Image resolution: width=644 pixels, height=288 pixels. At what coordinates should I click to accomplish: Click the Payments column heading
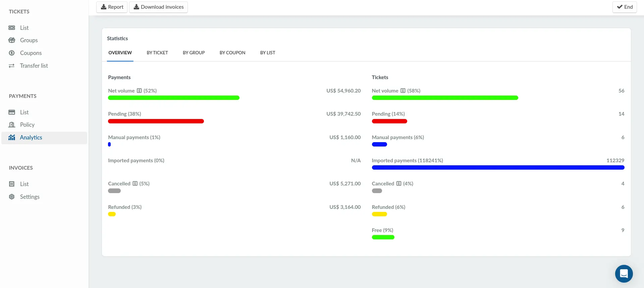coord(119,77)
